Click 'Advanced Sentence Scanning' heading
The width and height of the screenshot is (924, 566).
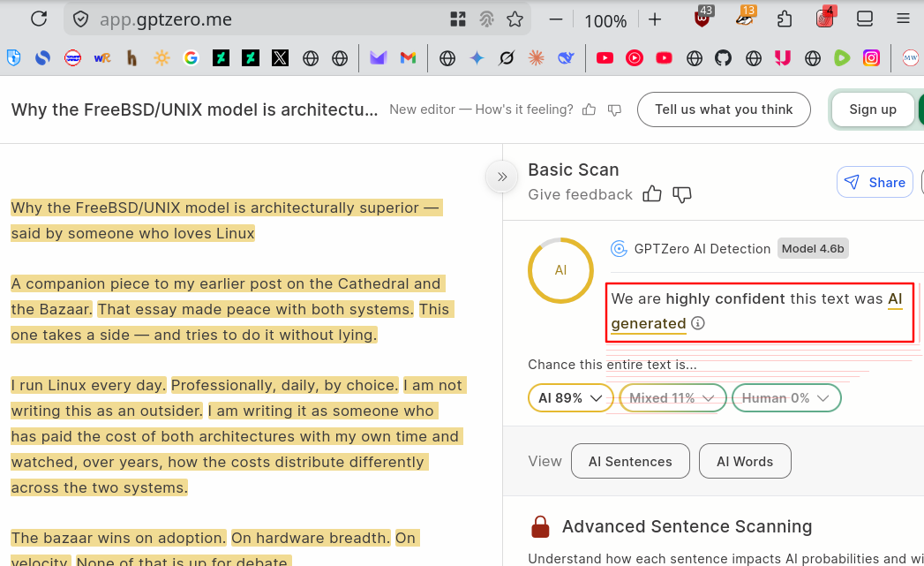click(x=687, y=526)
